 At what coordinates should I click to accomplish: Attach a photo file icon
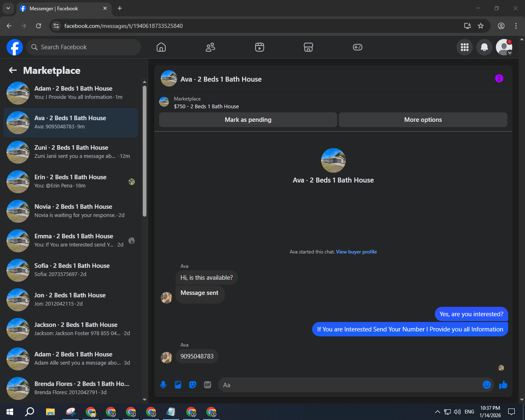coord(178,385)
